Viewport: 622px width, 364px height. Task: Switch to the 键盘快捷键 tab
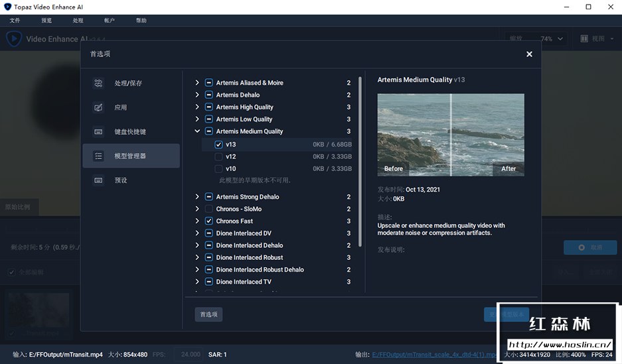coord(131,131)
